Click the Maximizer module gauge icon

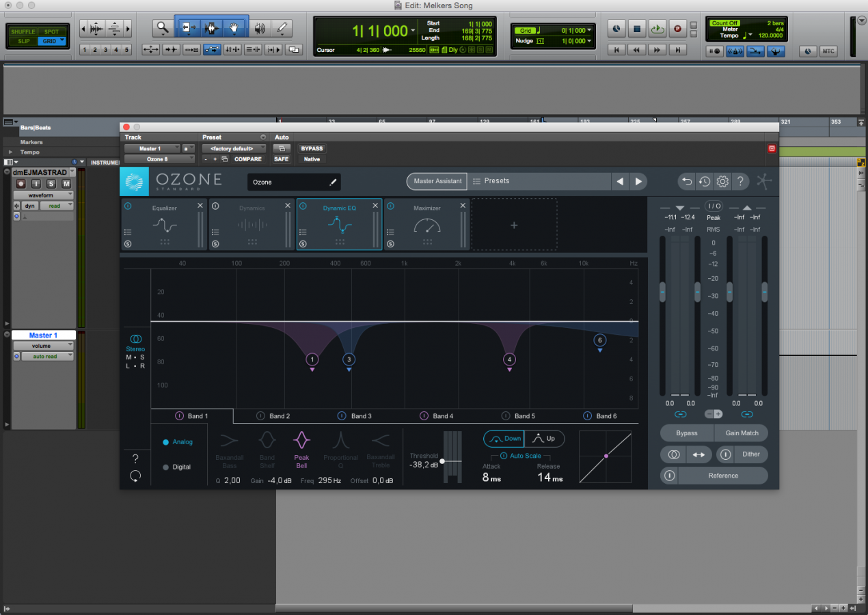point(427,225)
